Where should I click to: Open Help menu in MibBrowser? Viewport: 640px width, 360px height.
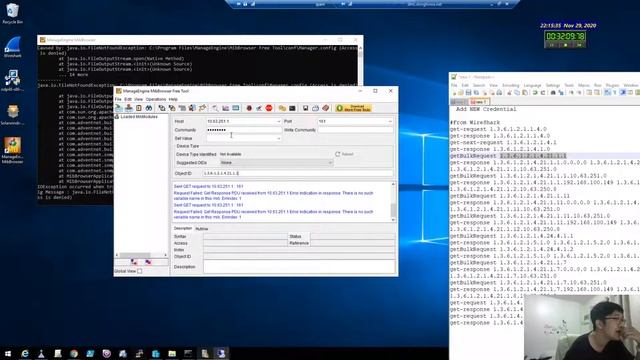click(173, 99)
